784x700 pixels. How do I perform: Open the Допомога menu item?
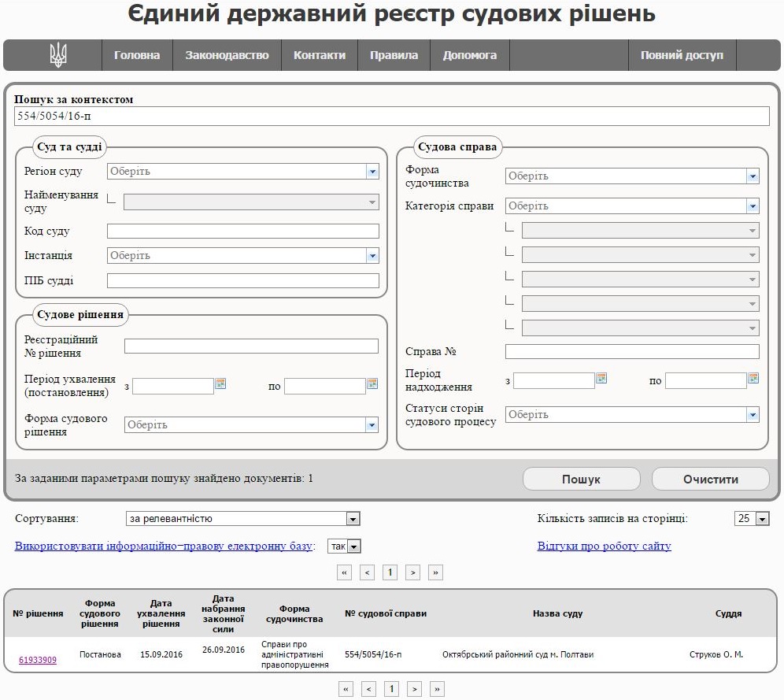pyautogui.click(x=469, y=55)
